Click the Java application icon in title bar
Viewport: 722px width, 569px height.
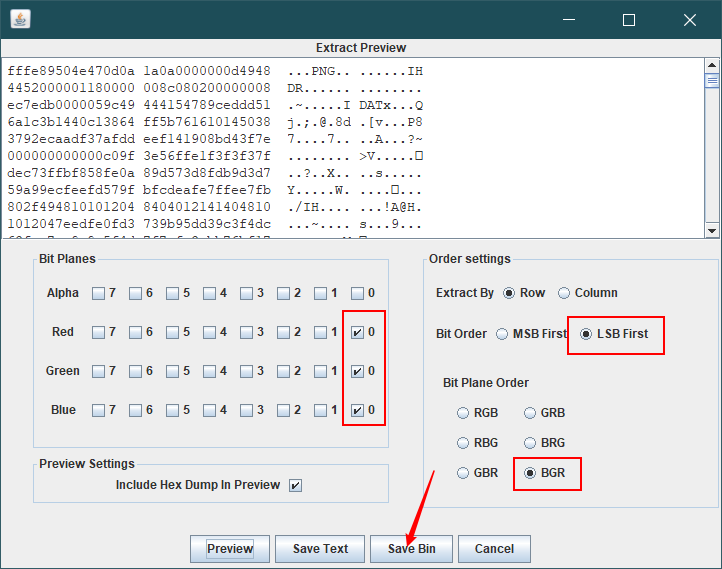tap(20, 19)
